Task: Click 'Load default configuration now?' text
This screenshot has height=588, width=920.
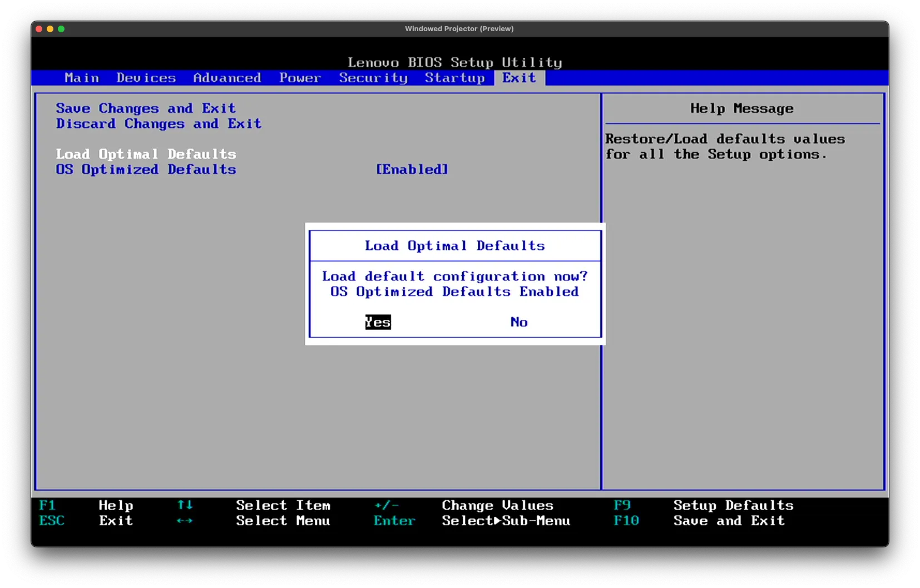Action: coord(454,276)
